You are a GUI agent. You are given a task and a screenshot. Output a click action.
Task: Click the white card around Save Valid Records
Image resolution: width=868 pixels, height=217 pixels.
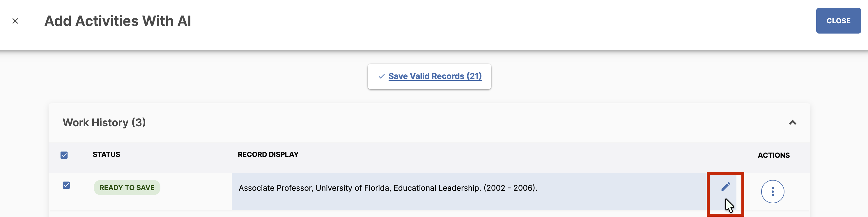pos(429,76)
